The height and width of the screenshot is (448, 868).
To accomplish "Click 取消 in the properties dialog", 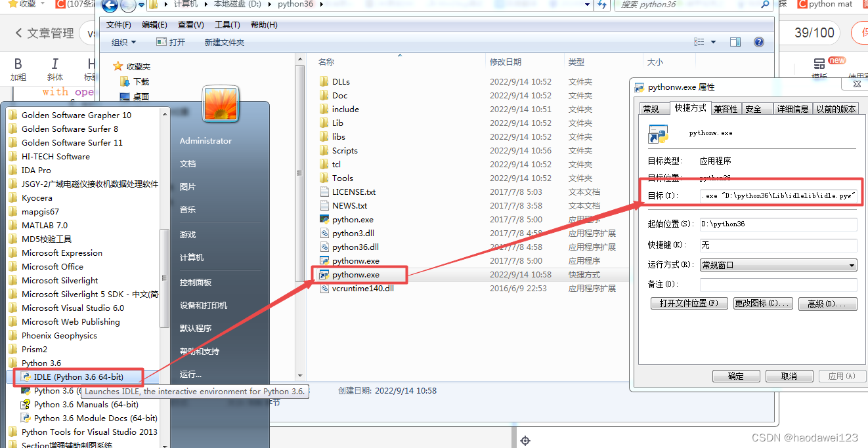I will 789,377.
